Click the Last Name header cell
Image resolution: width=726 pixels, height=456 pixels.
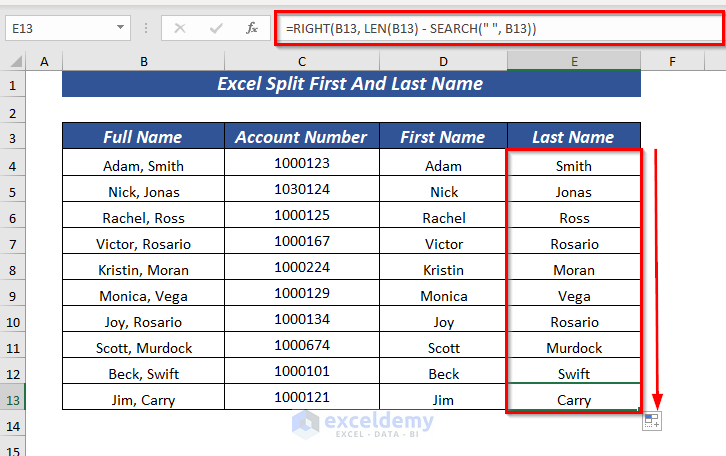[x=574, y=137]
